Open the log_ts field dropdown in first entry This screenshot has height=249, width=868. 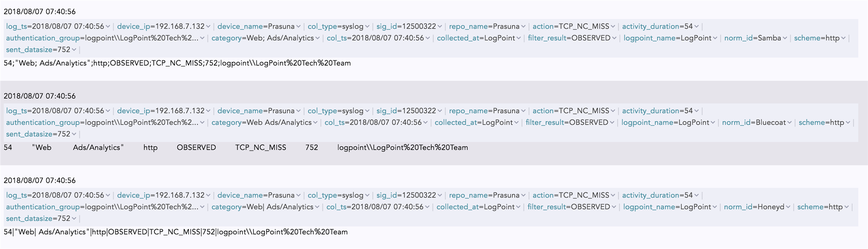[108, 26]
